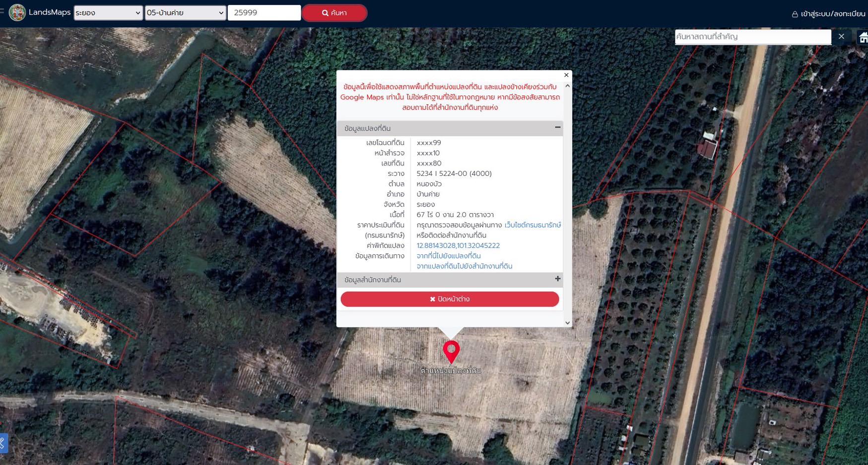The width and height of the screenshot is (868, 465).
Task: Open the เข้าสู่ระบบ/ลงทะเบียน login link
Action: (x=828, y=14)
